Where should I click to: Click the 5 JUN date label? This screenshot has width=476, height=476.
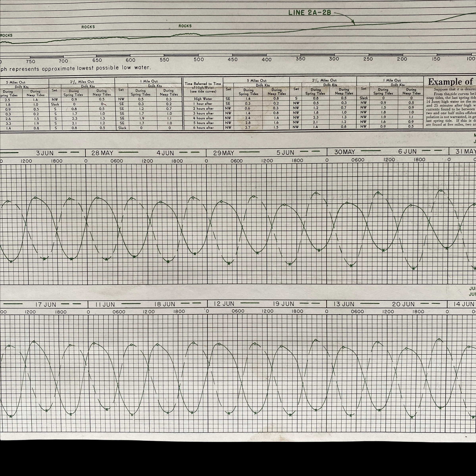tap(285, 153)
